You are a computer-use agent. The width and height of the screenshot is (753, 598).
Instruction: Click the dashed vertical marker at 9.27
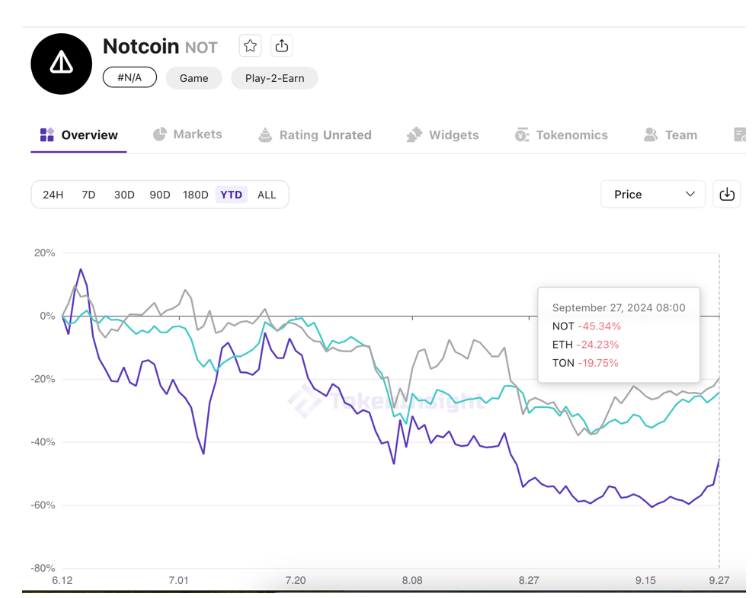pos(719,411)
